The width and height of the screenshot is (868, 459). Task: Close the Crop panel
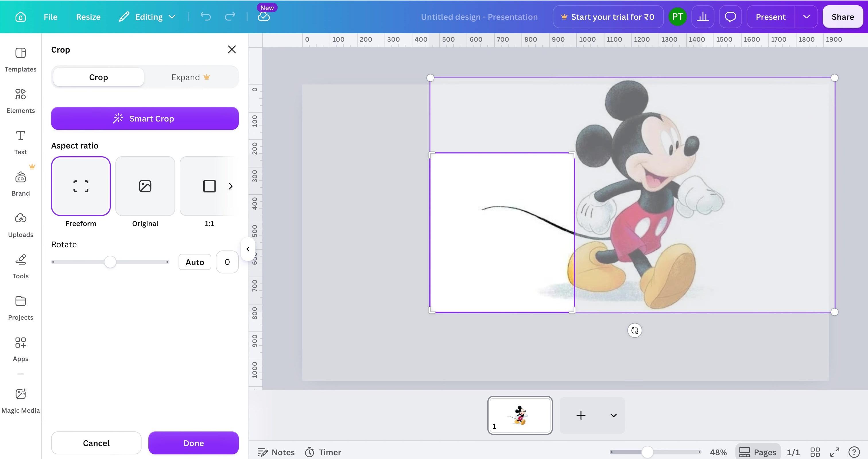(231, 50)
